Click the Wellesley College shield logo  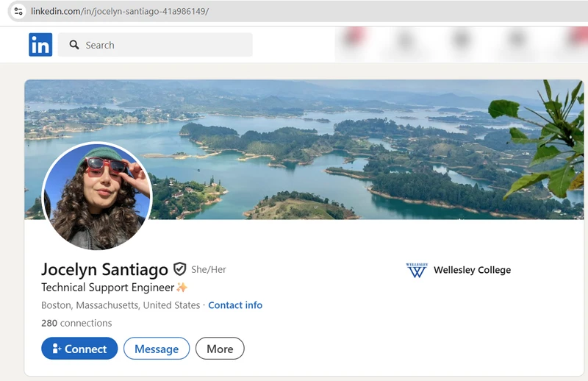[x=417, y=270]
